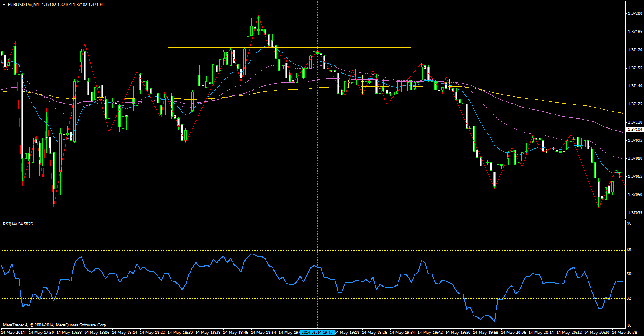The height and width of the screenshot is (336, 644).
Task: Click the EURUSD-Pro,M1 chart title
Action: [x=23, y=4]
